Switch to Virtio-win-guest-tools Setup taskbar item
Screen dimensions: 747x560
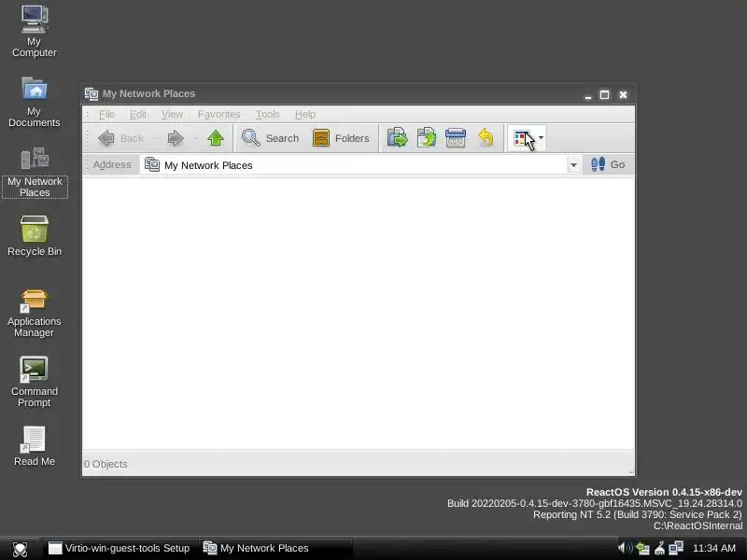coord(120,548)
